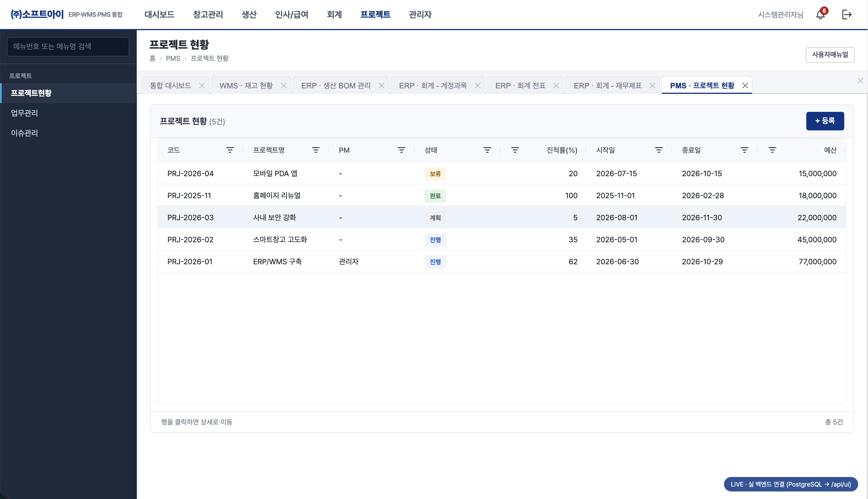Image resolution: width=868 pixels, height=499 pixels.
Task: Open the 회계 top menu
Action: [x=334, y=14]
